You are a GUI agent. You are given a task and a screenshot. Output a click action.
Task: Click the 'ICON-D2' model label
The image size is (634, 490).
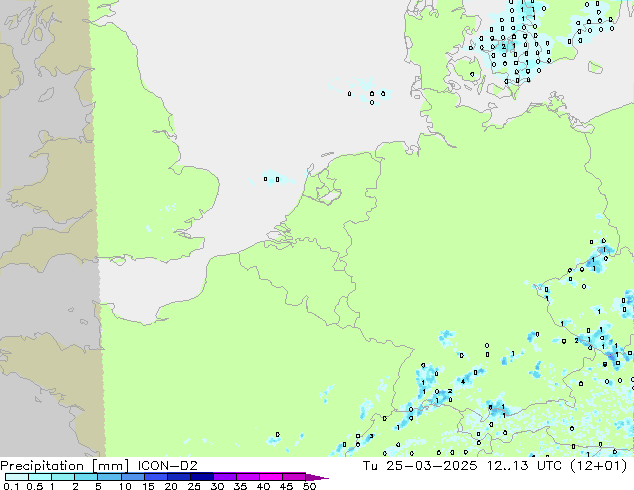(167, 466)
